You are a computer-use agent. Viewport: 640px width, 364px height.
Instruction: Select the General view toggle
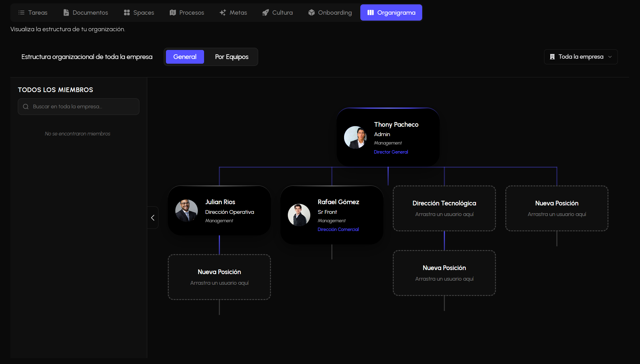[185, 57]
